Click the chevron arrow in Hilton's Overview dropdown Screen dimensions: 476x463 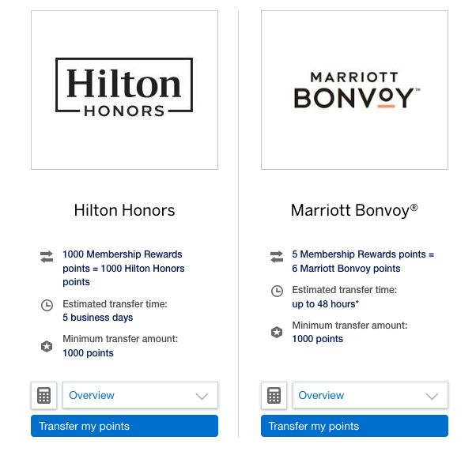(202, 397)
